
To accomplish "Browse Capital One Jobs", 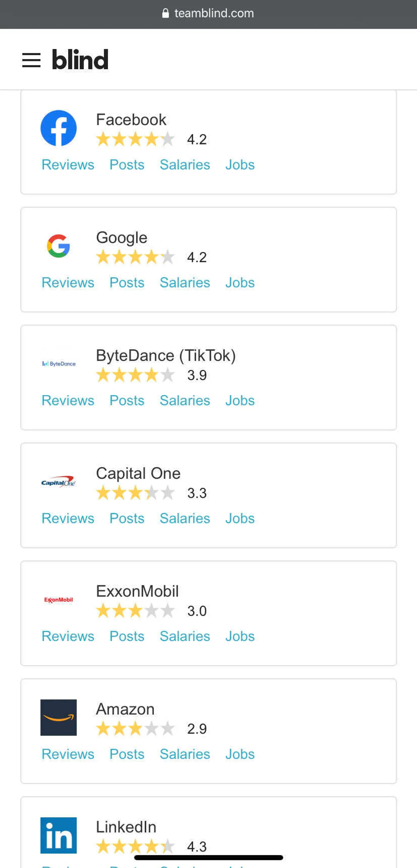I will point(240,518).
